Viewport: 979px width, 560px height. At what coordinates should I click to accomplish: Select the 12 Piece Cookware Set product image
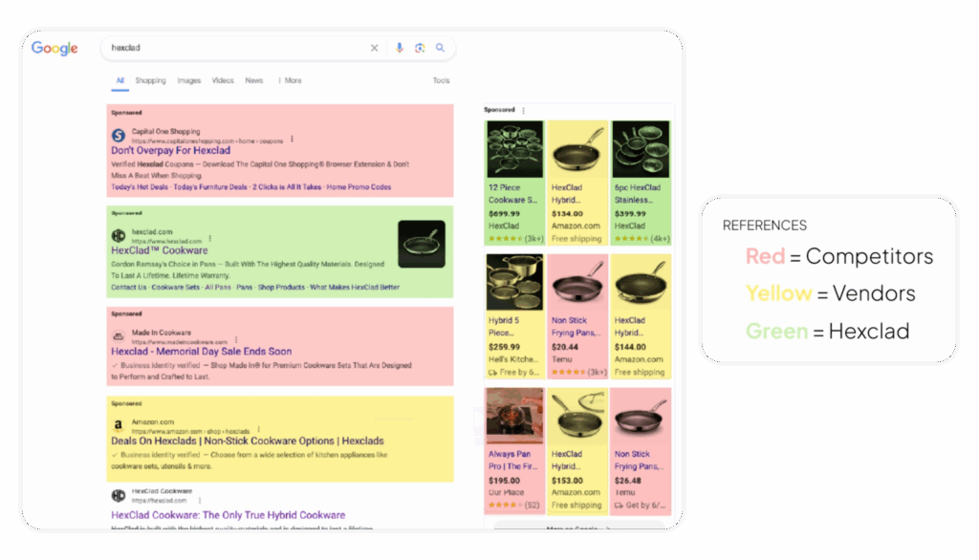click(x=514, y=149)
